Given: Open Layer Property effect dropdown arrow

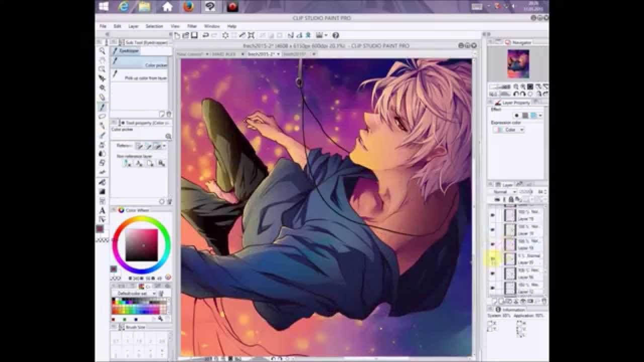Looking at the screenshot, I should 540,116.
